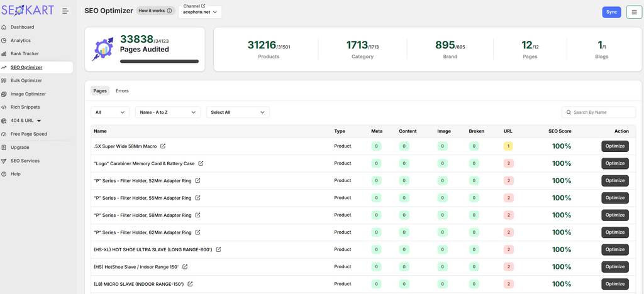This screenshot has width=644, height=294.
Task: Optimize the (HS-XL) HOT SHOE ULTRA SLAVE product
Action: [615, 249]
